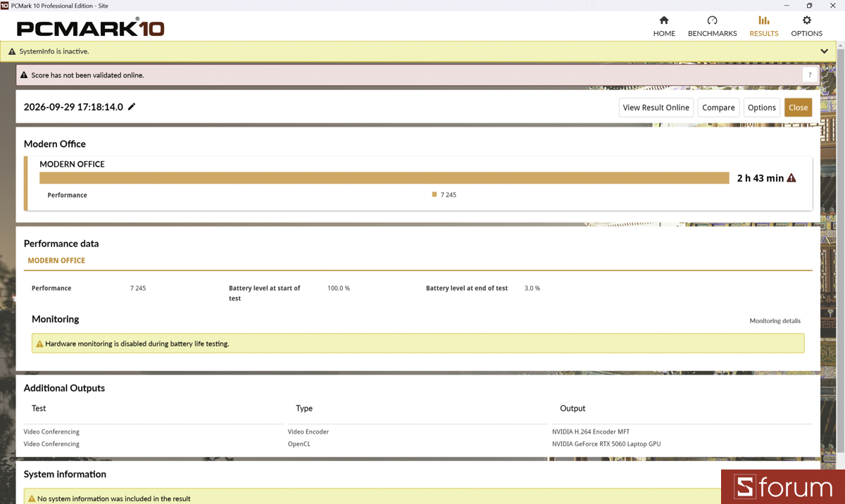Click the no system information warning icon
The height and width of the screenshot is (504, 845).
coord(32,498)
